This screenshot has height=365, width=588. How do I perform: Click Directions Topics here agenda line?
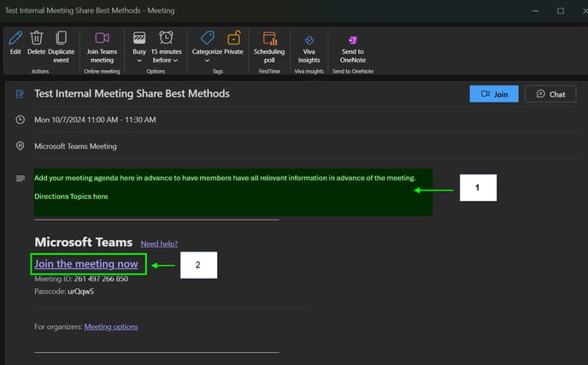point(71,197)
